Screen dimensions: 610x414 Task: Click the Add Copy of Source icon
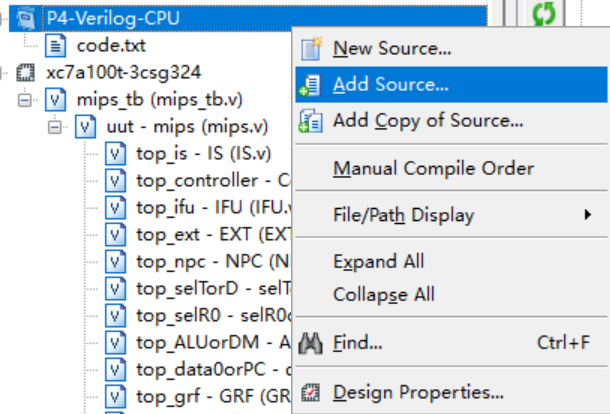coord(312,121)
